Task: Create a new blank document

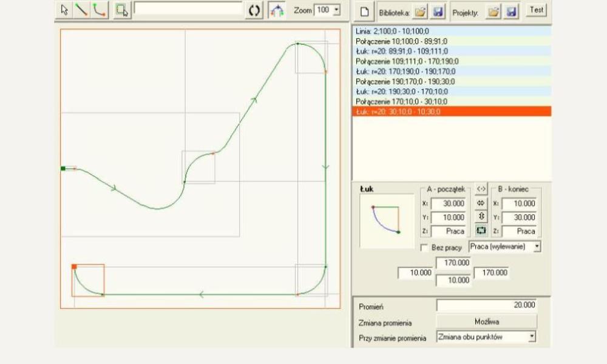Action: pyautogui.click(x=364, y=12)
